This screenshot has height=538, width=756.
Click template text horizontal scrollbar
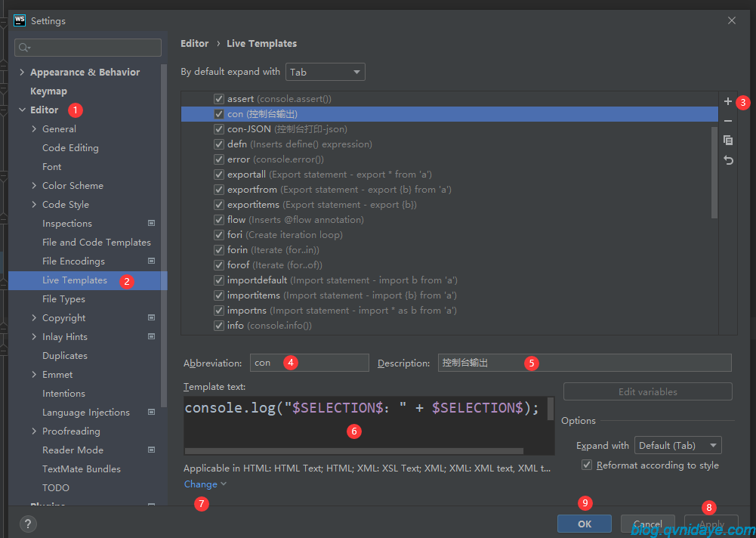click(354, 451)
